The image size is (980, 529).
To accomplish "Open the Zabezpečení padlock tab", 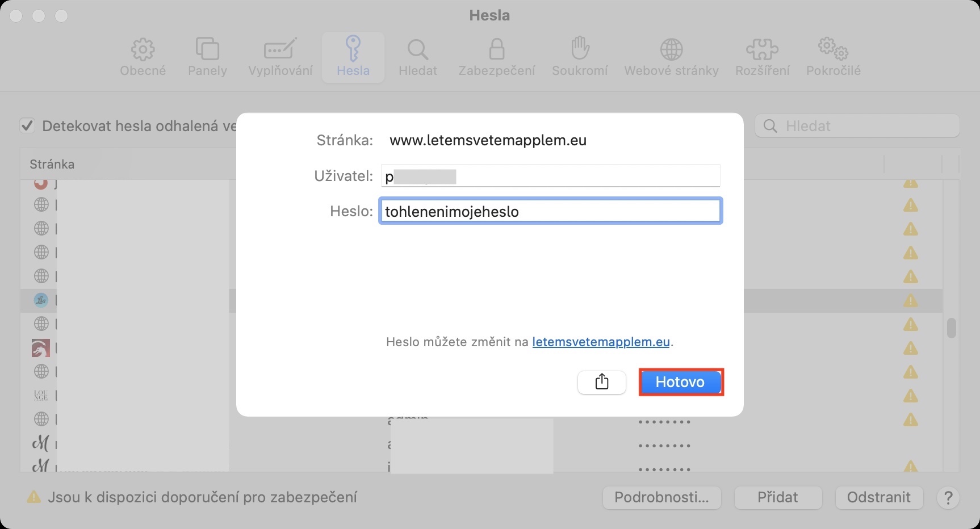I will click(497, 57).
